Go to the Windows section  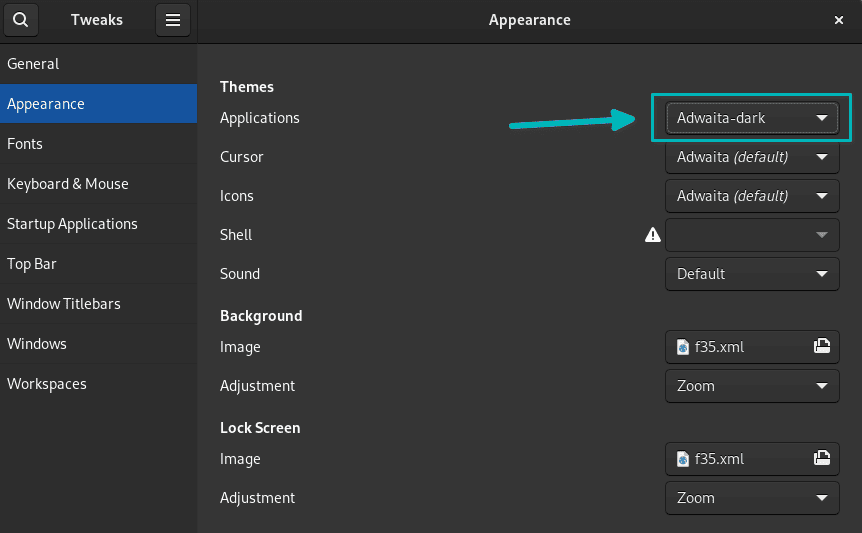pos(98,344)
